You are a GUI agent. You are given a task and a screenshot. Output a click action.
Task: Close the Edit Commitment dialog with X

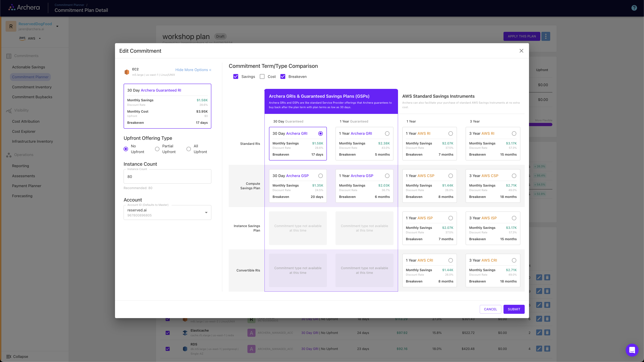(521, 51)
